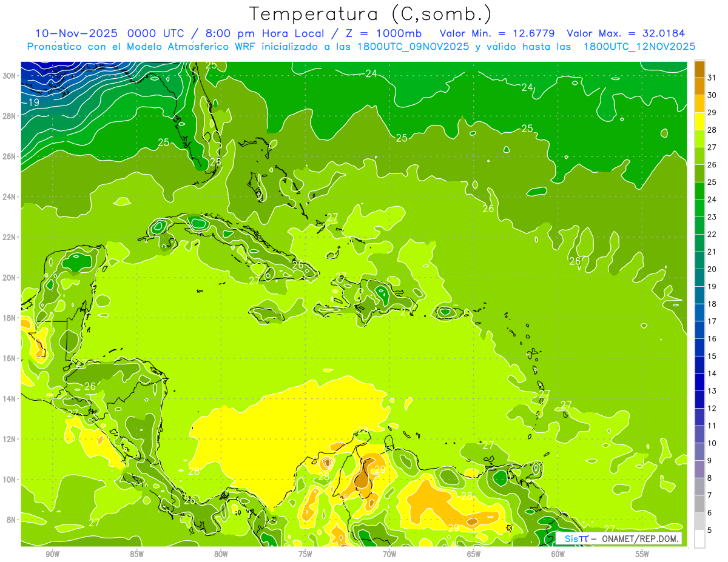This screenshot has width=728, height=562.
Task: Click the 30N latitude axis label
Action: pyautogui.click(x=10, y=75)
